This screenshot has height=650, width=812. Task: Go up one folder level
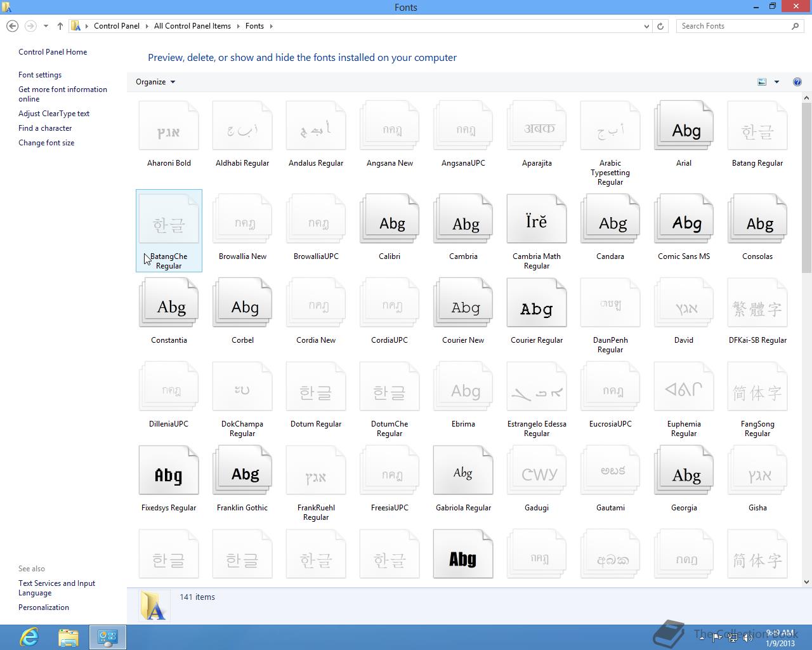coord(60,26)
